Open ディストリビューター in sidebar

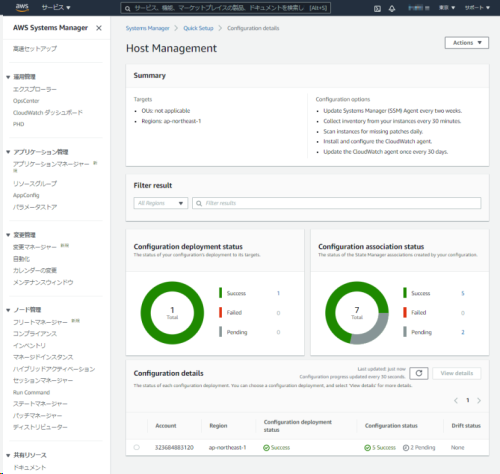coord(40,427)
